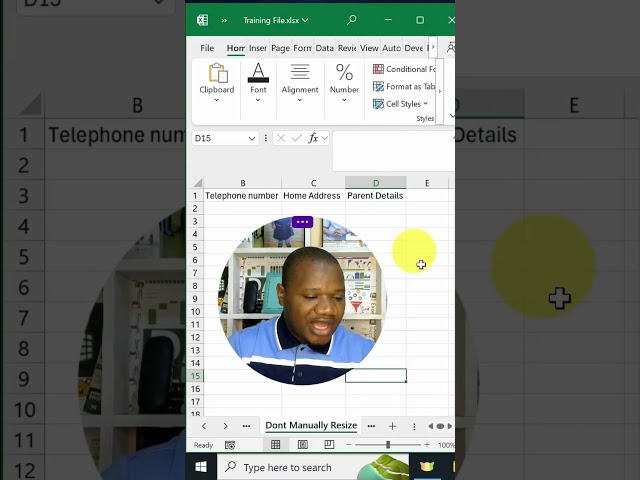
Task: Open the camera bubble options dots
Action: 302,222
